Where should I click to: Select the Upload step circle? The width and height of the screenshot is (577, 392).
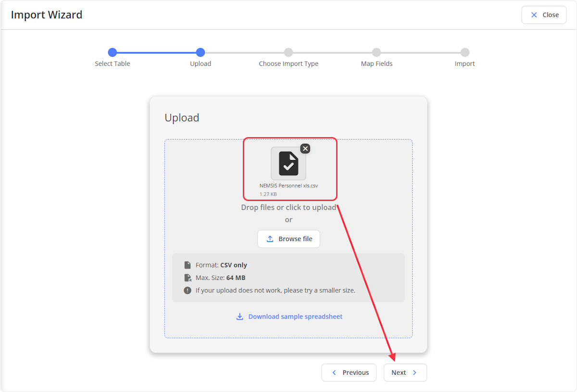tap(201, 52)
